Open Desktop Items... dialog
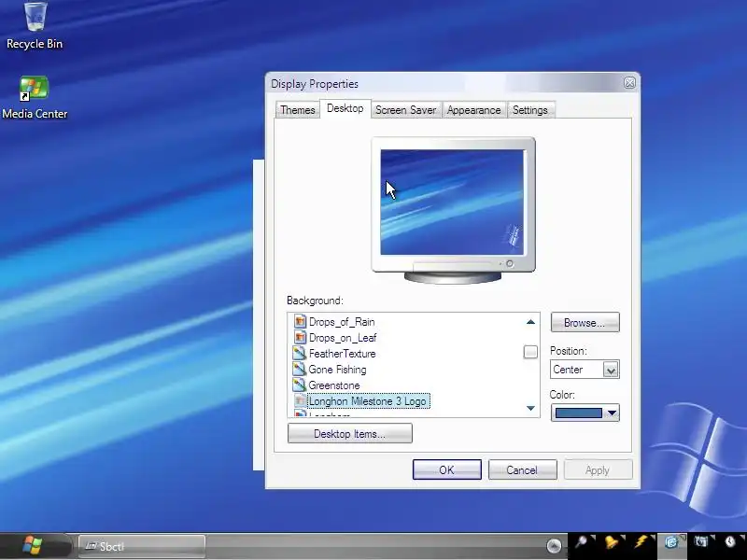The width and height of the screenshot is (747, 560). (350, 433)
